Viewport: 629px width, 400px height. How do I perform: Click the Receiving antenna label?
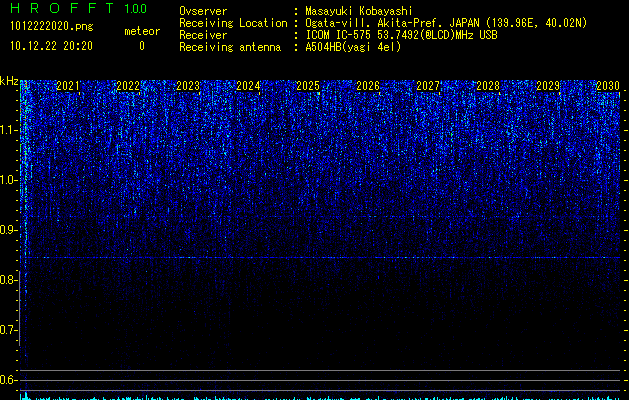tap(230, 47)
